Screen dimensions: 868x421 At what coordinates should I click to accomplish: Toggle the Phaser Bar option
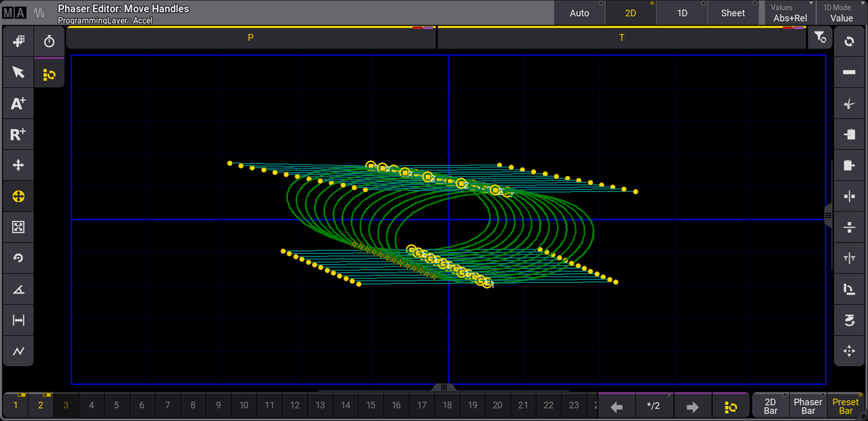tap(808, 406)
